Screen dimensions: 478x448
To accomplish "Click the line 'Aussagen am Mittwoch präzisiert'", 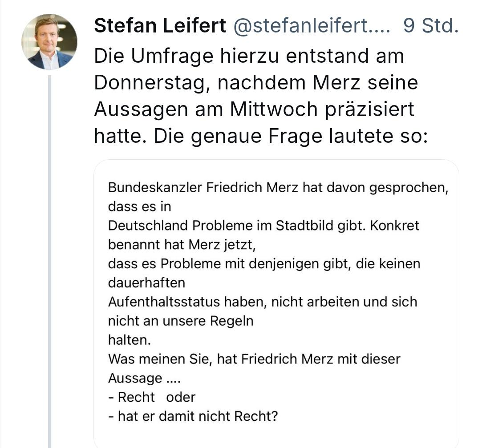I will coord(254,109).
